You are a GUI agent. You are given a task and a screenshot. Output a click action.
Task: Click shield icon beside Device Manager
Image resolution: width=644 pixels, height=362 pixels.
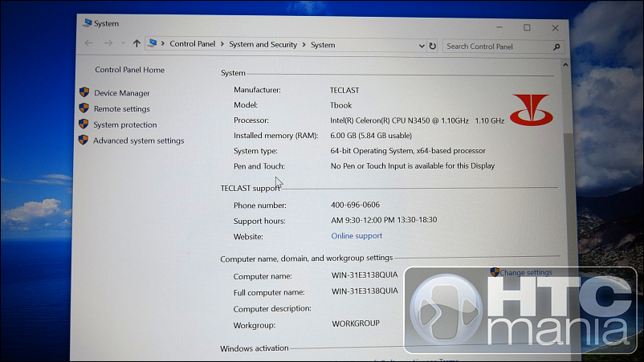84,92
